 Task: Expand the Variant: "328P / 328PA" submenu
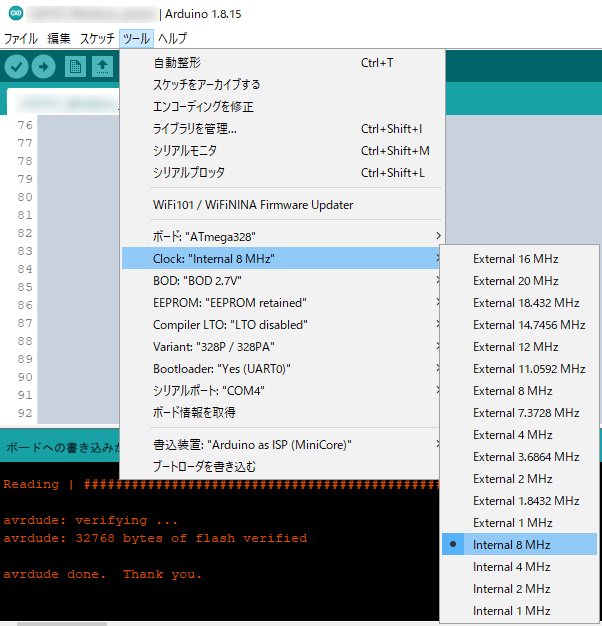coord(281,347)
